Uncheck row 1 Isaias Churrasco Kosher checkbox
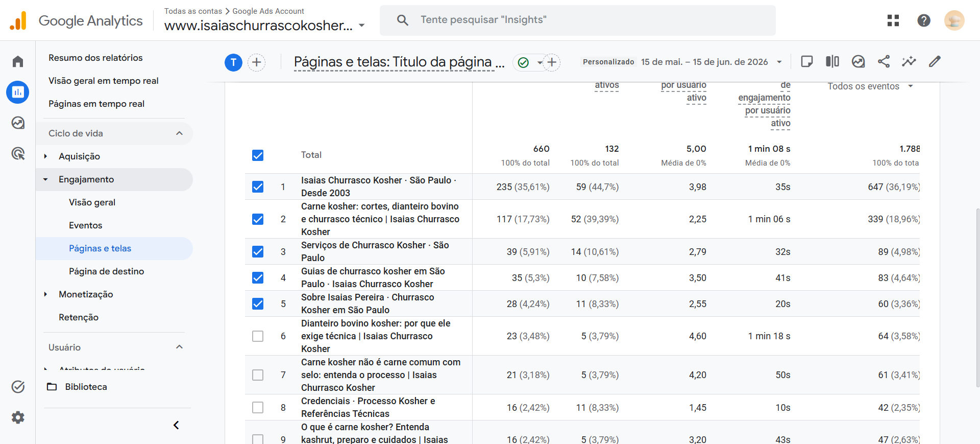The image size is (980, 444). (258, 187)
